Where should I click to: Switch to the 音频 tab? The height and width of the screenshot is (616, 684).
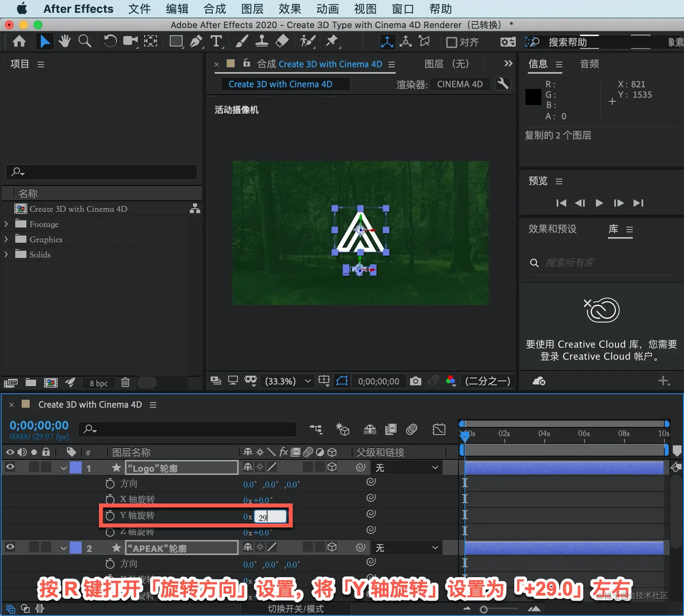589,64
